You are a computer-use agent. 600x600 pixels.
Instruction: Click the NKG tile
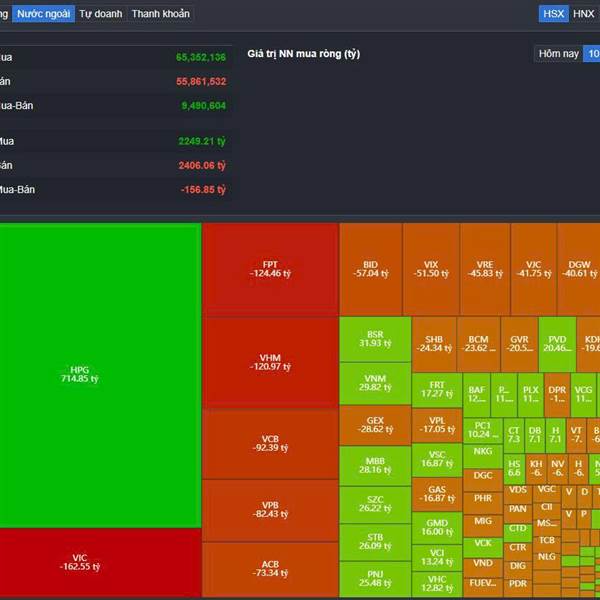tap(483, 456)
